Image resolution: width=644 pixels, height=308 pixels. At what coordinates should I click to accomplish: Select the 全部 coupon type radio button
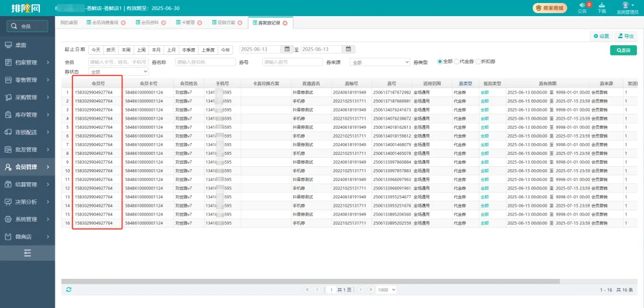[440, 61]
